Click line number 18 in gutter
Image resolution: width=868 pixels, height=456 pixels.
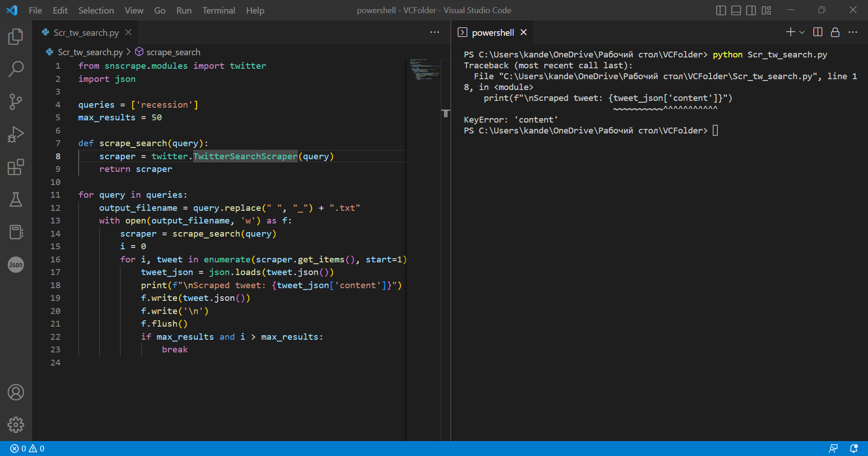(x=55, y=285)
